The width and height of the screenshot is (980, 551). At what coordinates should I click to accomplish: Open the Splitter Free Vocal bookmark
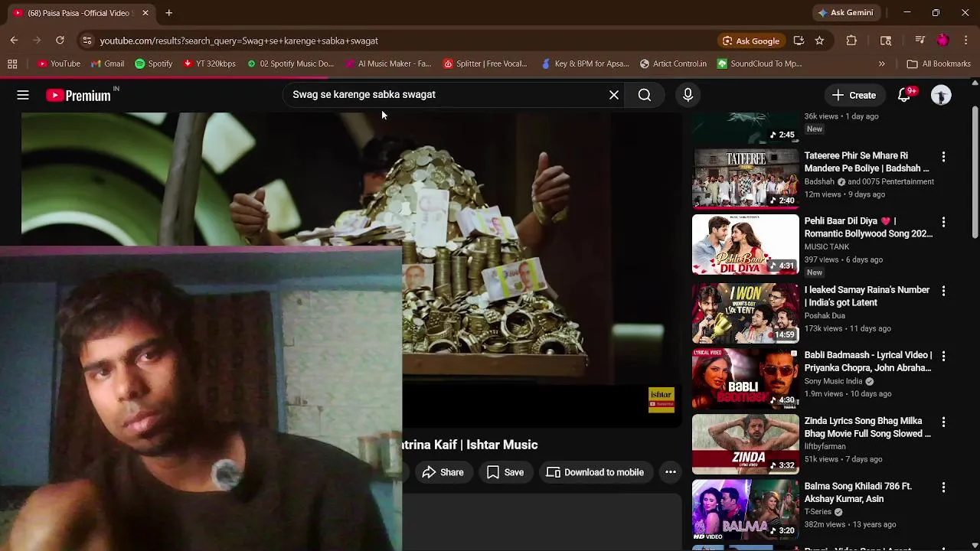tap(485, 64)
